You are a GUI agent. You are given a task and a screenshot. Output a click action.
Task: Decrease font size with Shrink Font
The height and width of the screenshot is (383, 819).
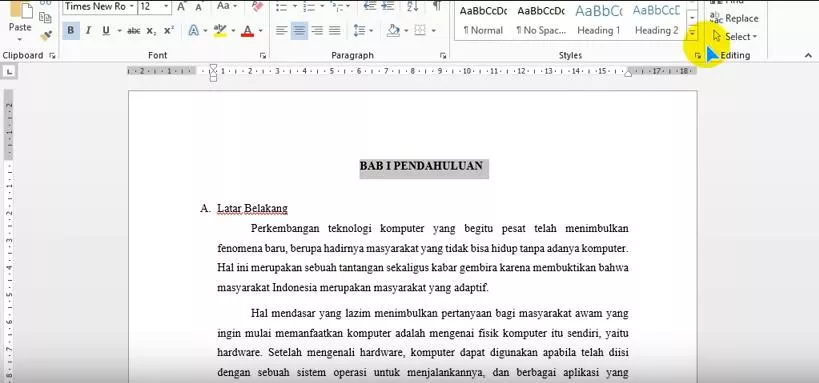[x=198, y=6]
